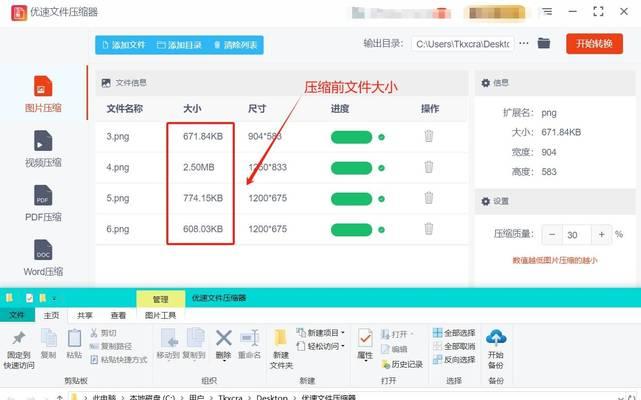The image size is (641, 400).
Task: Increase compression quality with plus button
Action: pos(601,234)
